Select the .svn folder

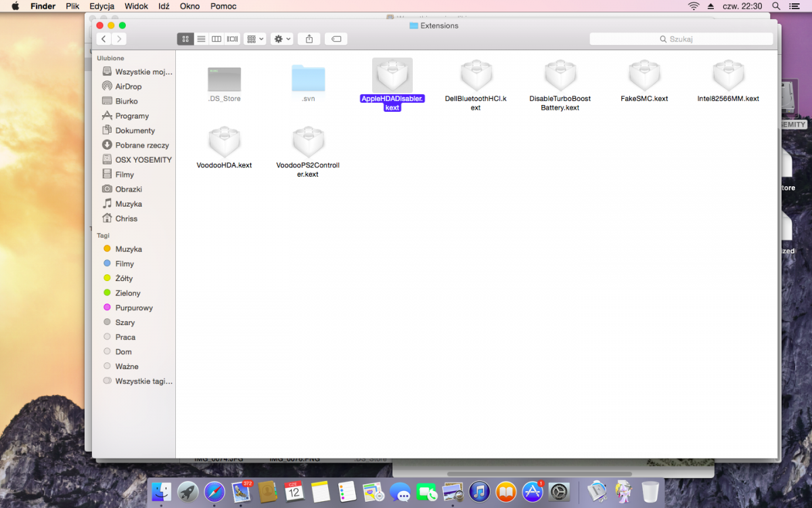pyautogui.click(x=309, y=85)
